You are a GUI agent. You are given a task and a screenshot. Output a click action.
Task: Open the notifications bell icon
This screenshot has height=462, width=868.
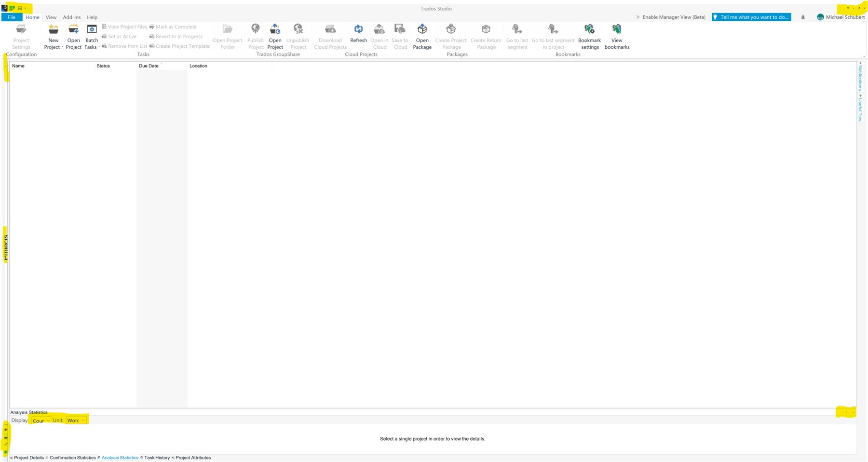[803, 17]
